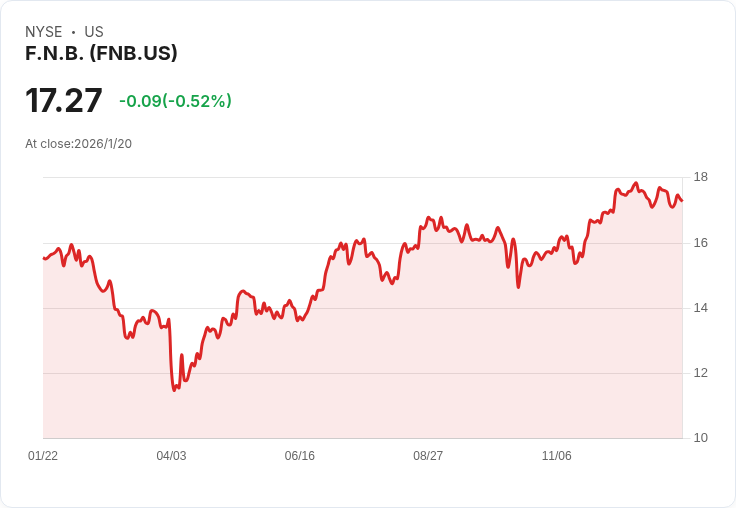Click the 12 price axis label
736x508 pixels.
click(x=701, y=373)
